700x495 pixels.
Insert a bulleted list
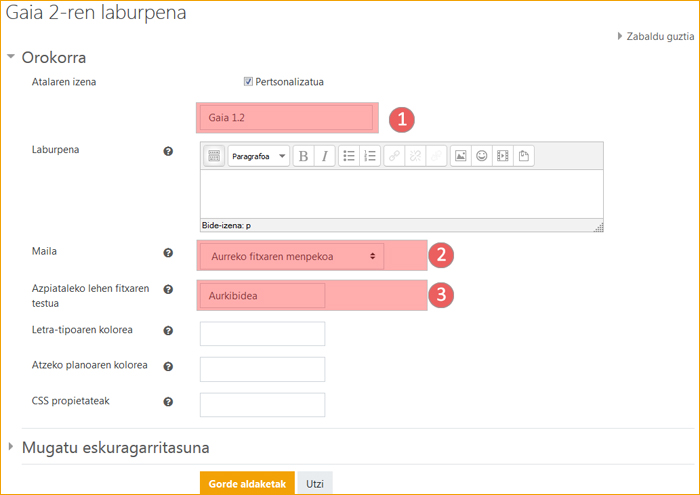click(349, 156)
